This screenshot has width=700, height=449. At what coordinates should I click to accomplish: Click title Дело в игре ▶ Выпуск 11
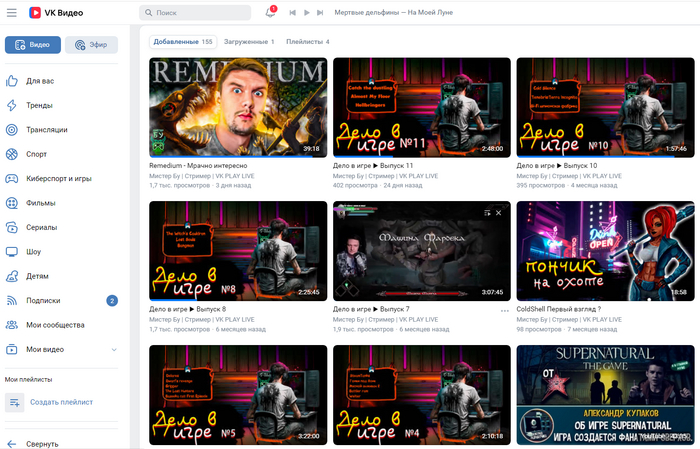373,166
